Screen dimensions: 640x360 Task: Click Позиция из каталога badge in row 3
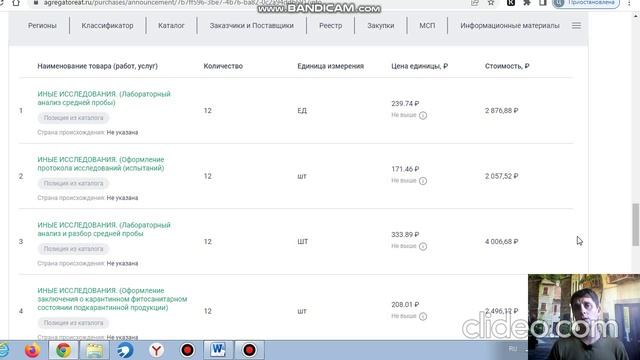[x=73, y=249]
